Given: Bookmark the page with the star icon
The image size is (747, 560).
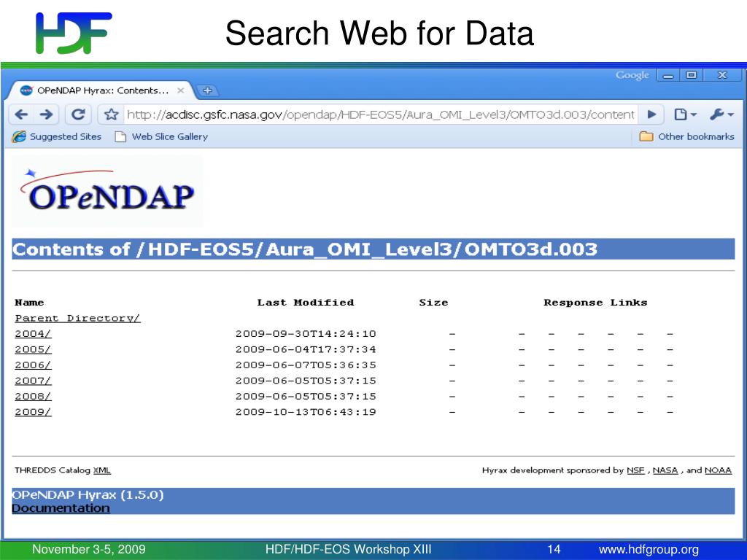Looking at the screenshot, I should pos(111,114).
